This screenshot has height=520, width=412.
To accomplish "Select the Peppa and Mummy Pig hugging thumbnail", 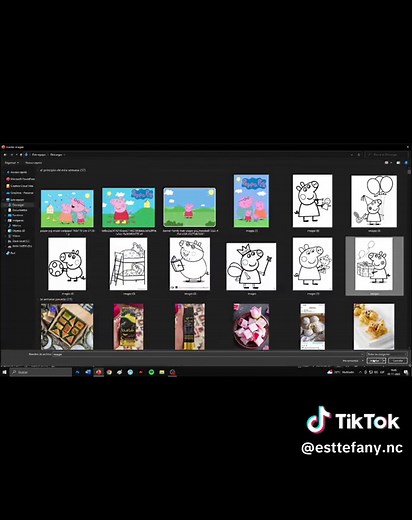I will coord(67,208).
